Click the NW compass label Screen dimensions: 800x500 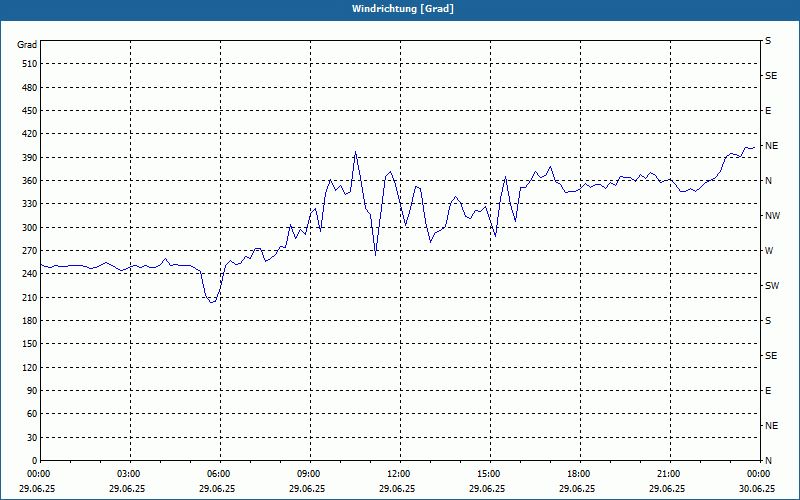point(772,216)
